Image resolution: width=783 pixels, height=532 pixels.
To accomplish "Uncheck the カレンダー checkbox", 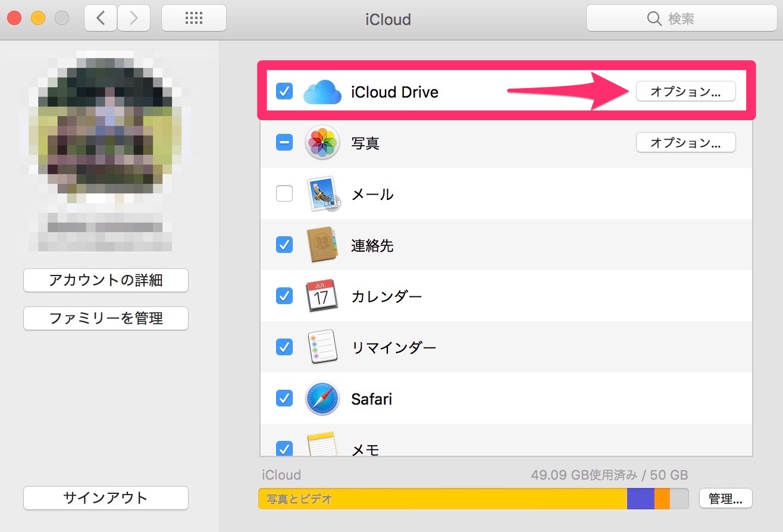I will point(284,296).
